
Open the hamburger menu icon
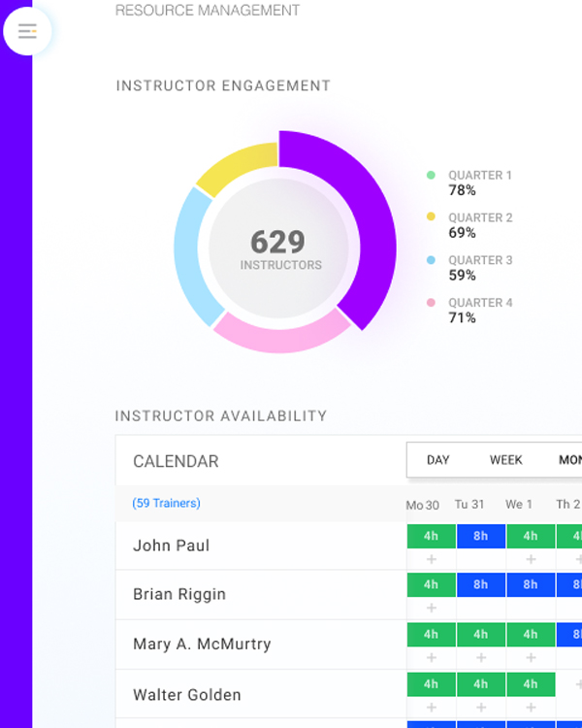[x=27, y=31]
